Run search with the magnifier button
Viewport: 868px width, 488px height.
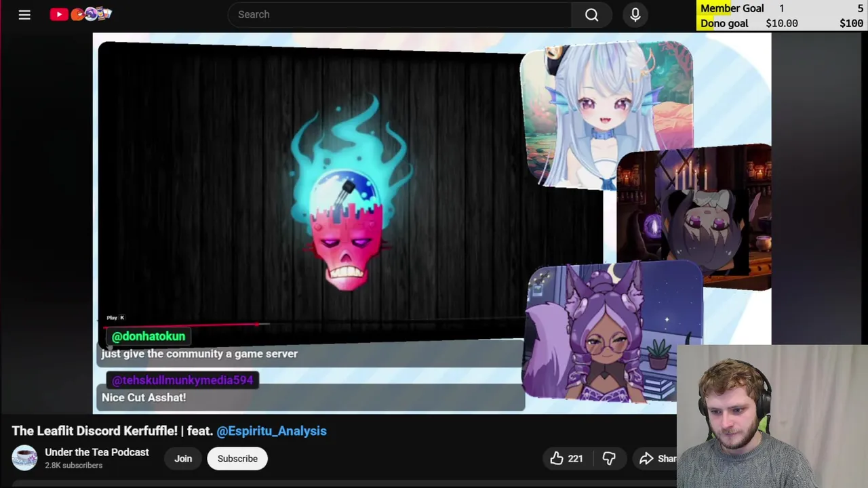[x=591, y=14]
